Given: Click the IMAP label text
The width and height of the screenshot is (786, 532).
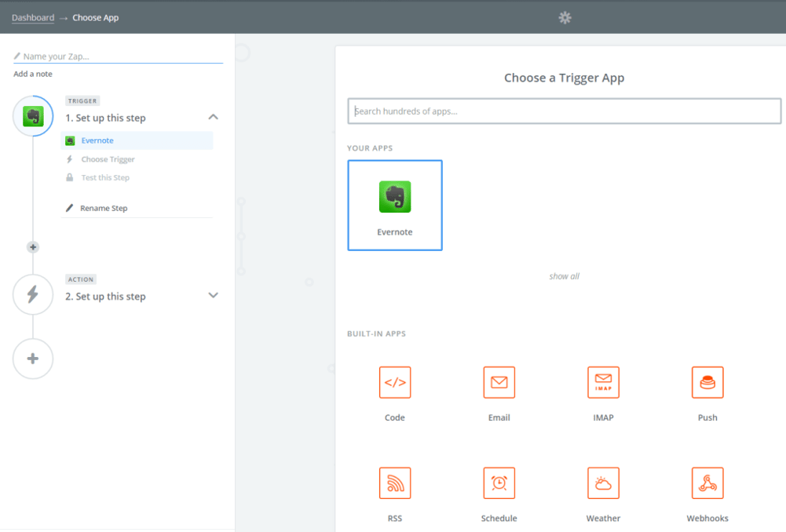Looking at the screenshot, I should point(604,417).
